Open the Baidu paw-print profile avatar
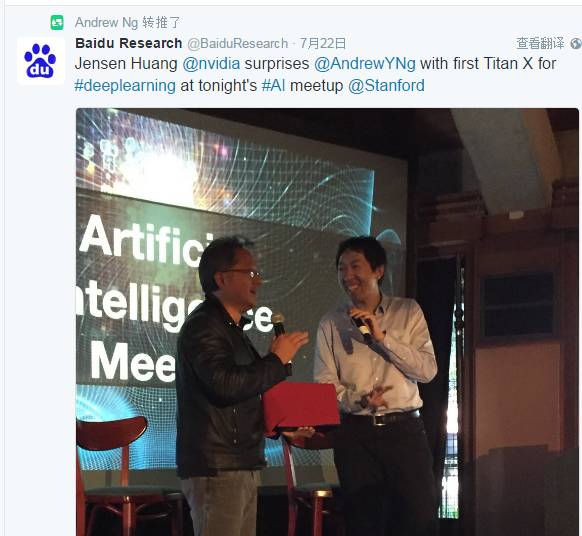This screenshot has width=582, height=536. point(41,61)
